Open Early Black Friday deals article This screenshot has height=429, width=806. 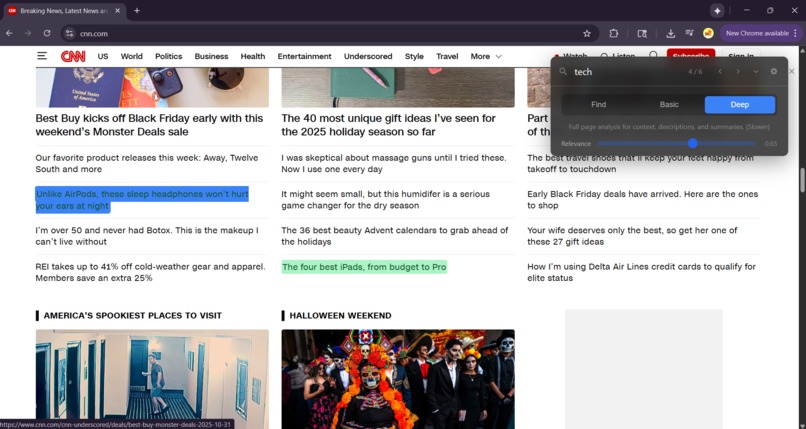click(643, 200)
